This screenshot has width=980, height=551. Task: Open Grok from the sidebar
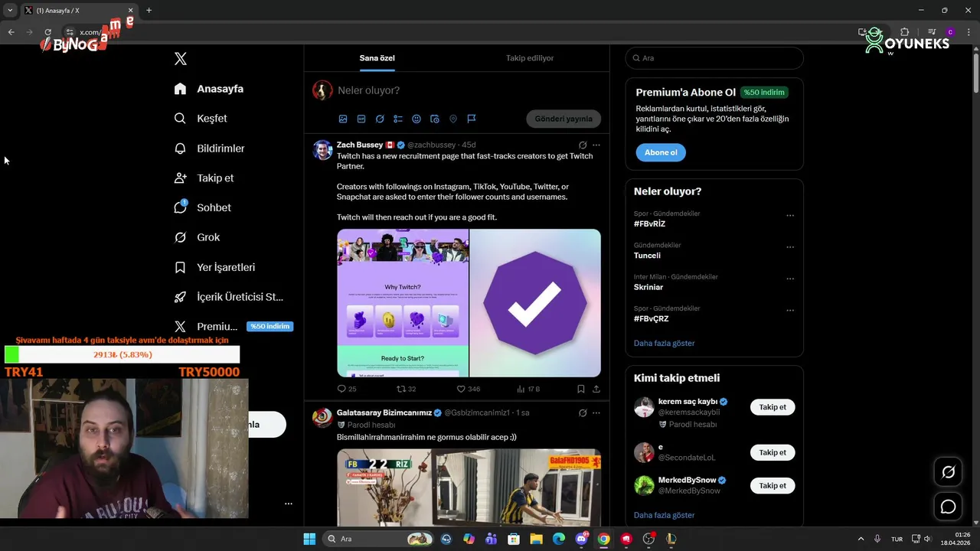pyautogui.click(x=197, y=237)
